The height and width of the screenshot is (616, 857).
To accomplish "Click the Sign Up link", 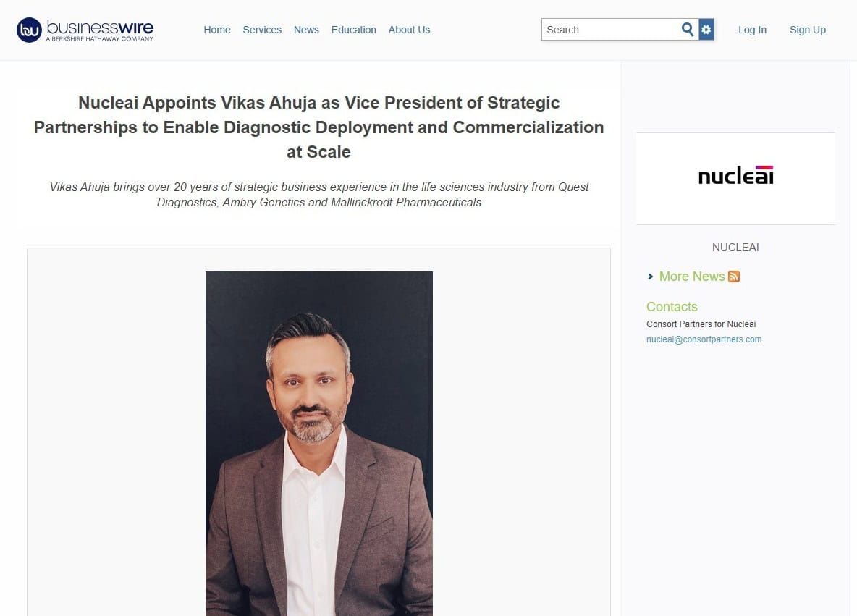I will 807,30.
